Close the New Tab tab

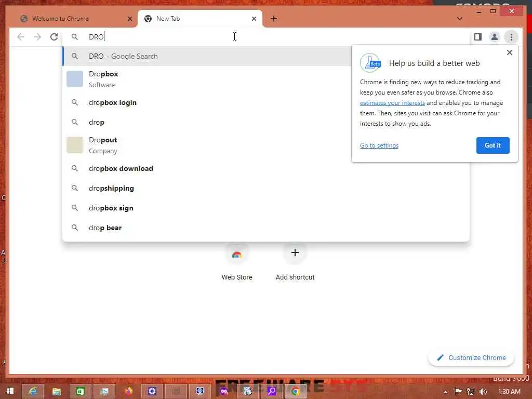pos(254,19)
